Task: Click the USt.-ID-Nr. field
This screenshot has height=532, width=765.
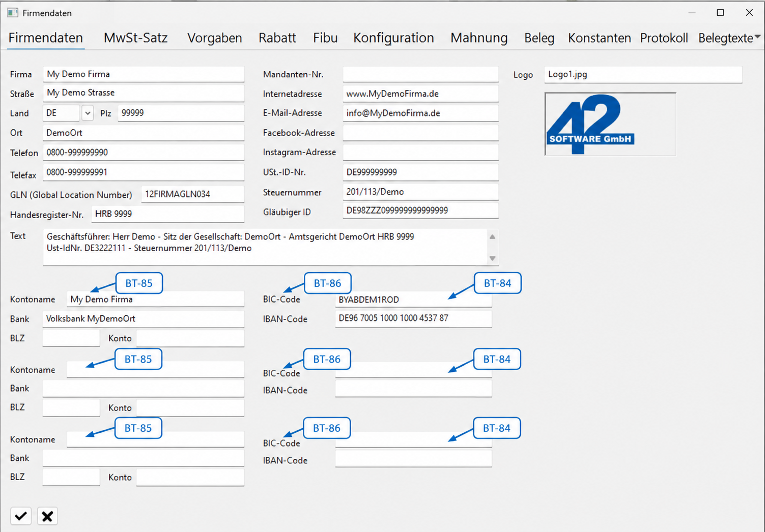Action: point(420,172)
